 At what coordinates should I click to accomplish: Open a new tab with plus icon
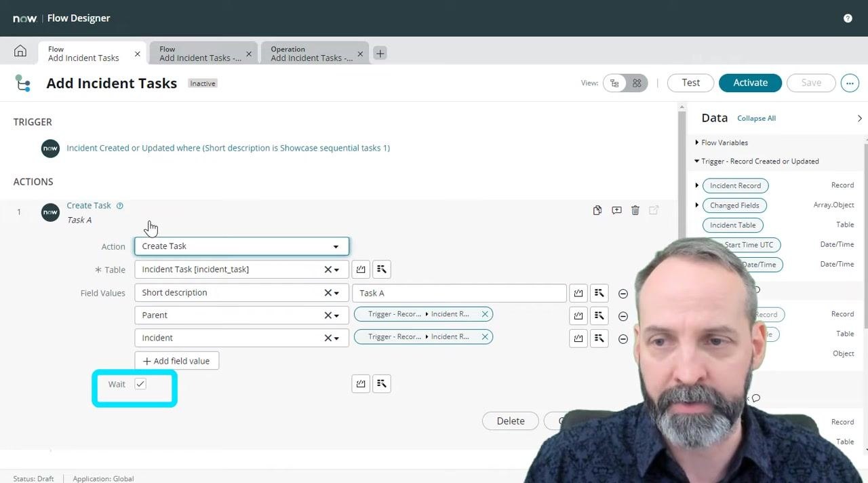pos(380,53)
